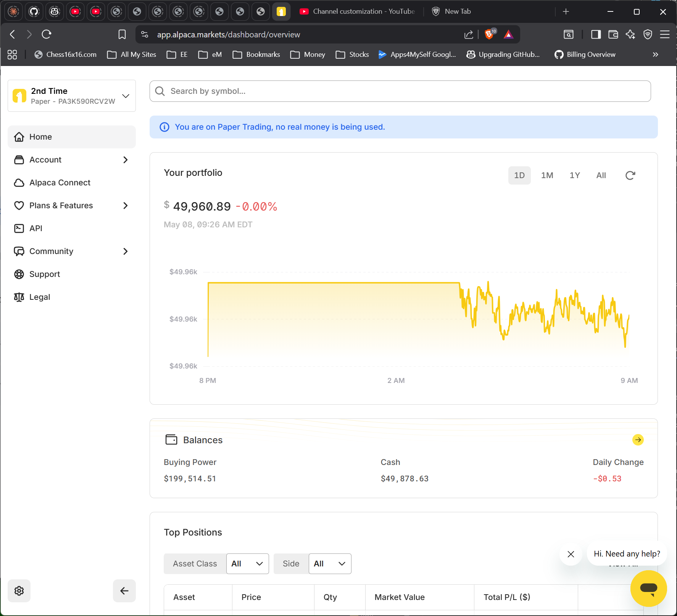677x616 pixels.
Task: Open the All My Sites bookmark folder
Action: [x=132, y=55]
